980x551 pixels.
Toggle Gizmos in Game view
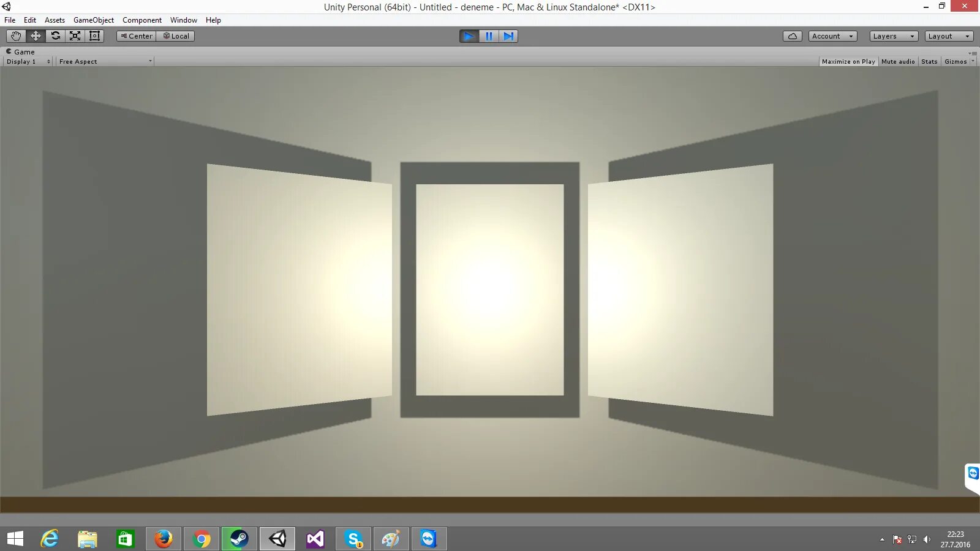[956, 62]
